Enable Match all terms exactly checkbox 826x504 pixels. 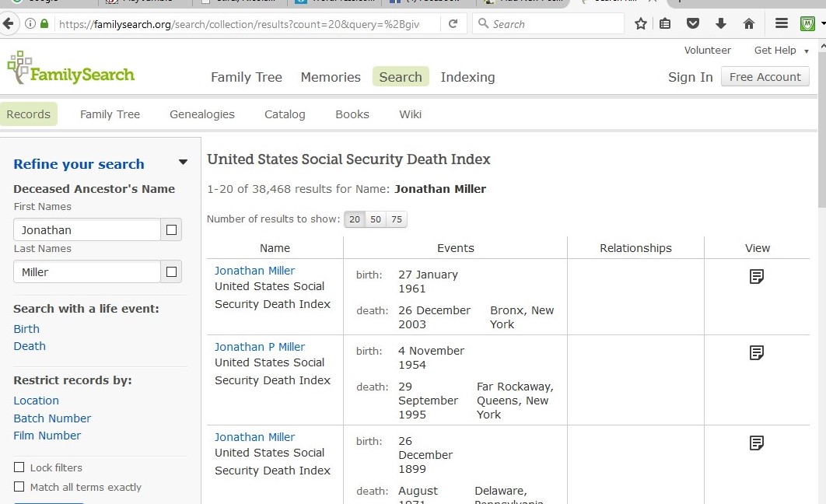point(19,487)
